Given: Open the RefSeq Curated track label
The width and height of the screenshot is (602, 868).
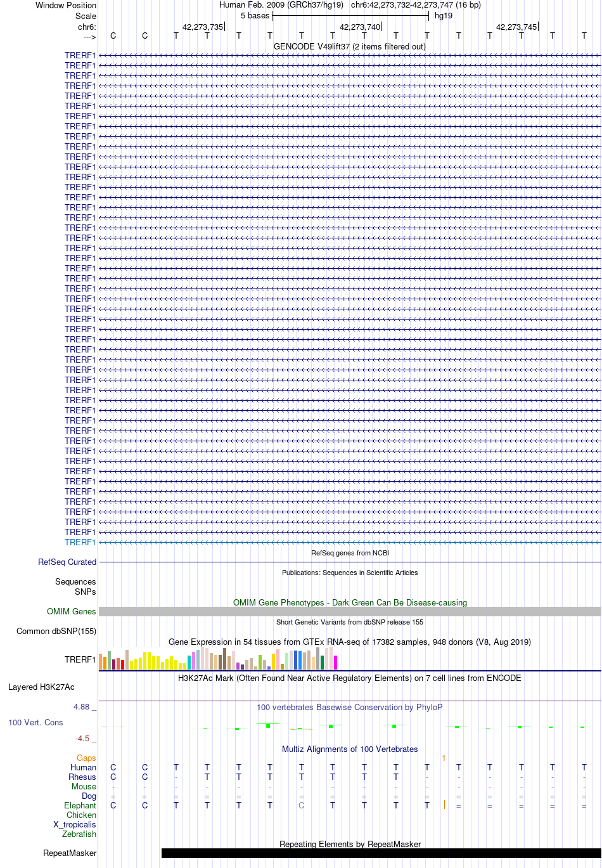Looking at the screenshot, I should point(67,562).
